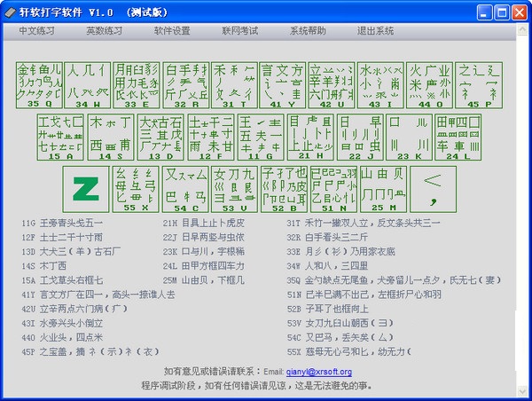
Task: Click the 15 A key tile
Action: (x=60, y=138)
